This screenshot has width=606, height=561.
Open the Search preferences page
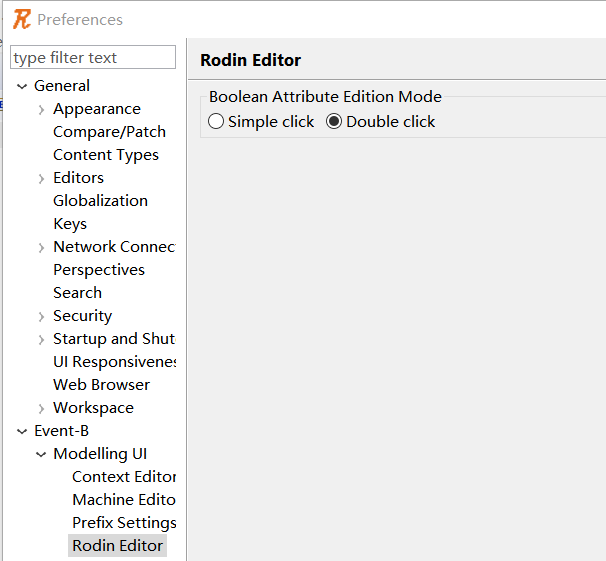coord(77,292)
